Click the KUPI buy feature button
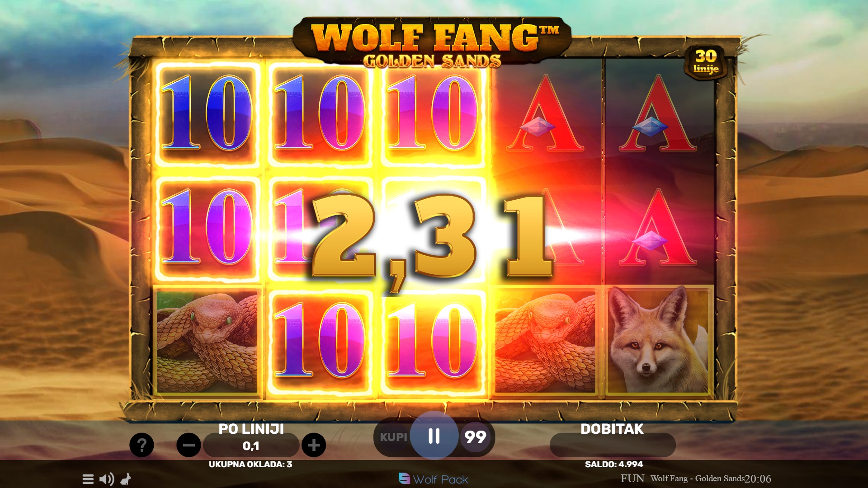Image resolution: width=868 pixels, height=488 pixels. coord(393,437)
